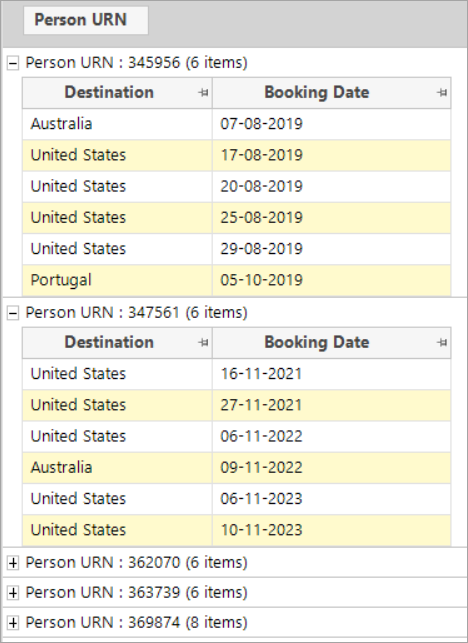Pin the Destination column in 345956 group
This screenshot has height=643, width=468.
[x=203, y=93]
